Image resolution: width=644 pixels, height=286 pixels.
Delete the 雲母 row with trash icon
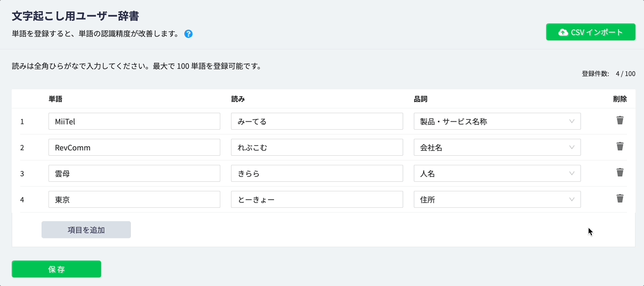coord(620,173)
